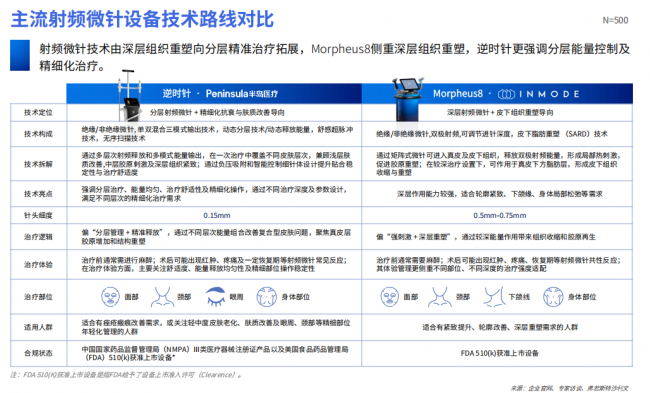Click the neck icon in Peninsula column
The width and height of the screenshot is (650, 393).
tap(162, 297)
